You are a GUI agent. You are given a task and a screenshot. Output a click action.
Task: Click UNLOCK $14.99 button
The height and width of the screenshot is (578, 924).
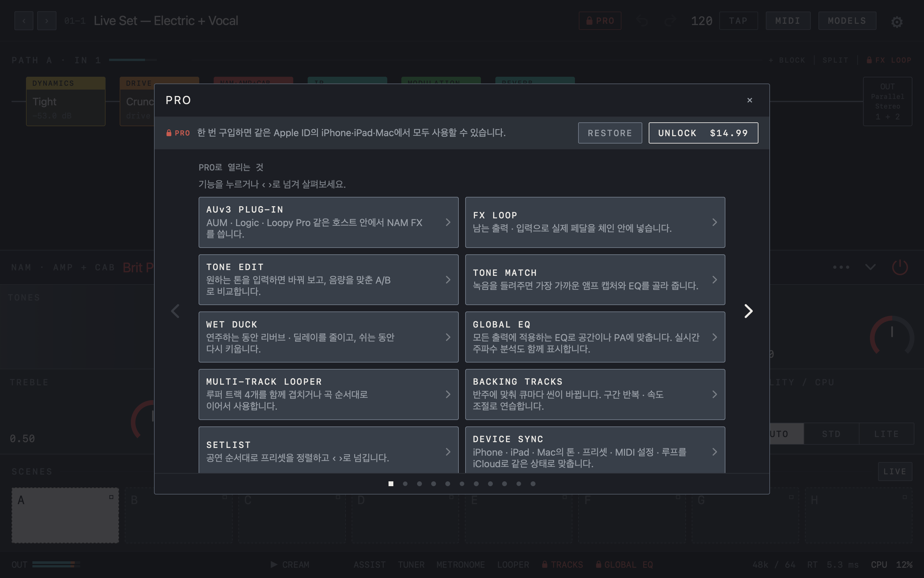coord(703,133)
